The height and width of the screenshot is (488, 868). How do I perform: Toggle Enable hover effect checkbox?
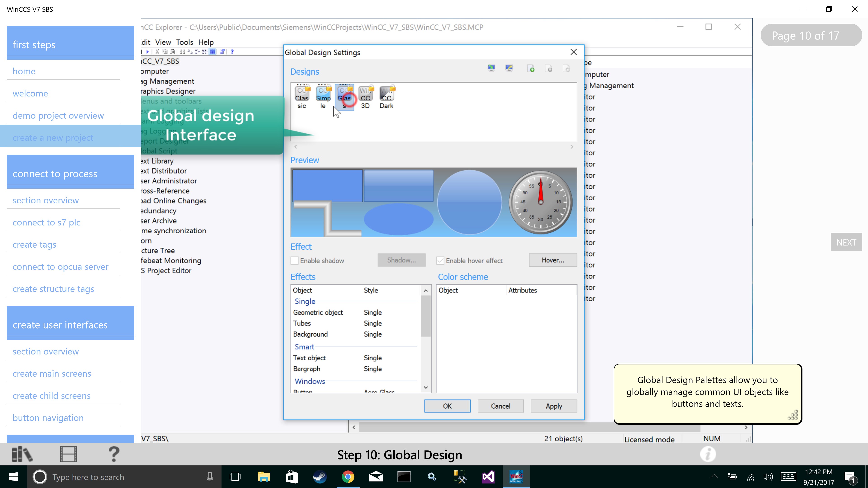point(440,261)
